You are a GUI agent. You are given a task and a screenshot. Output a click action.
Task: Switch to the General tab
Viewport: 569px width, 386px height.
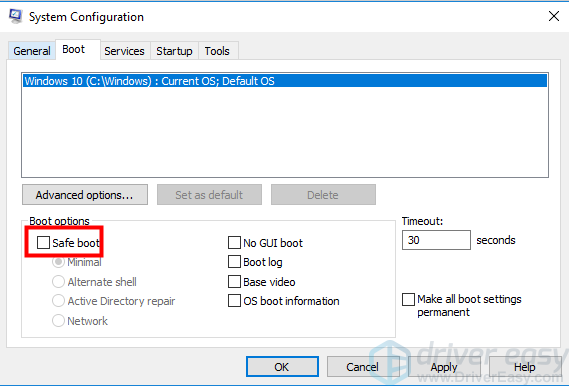point(32,51)
